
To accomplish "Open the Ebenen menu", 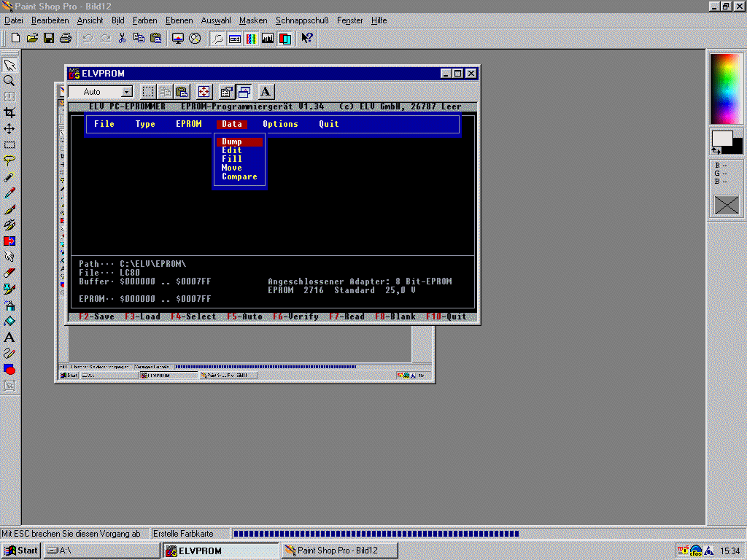I will (179, 20).
